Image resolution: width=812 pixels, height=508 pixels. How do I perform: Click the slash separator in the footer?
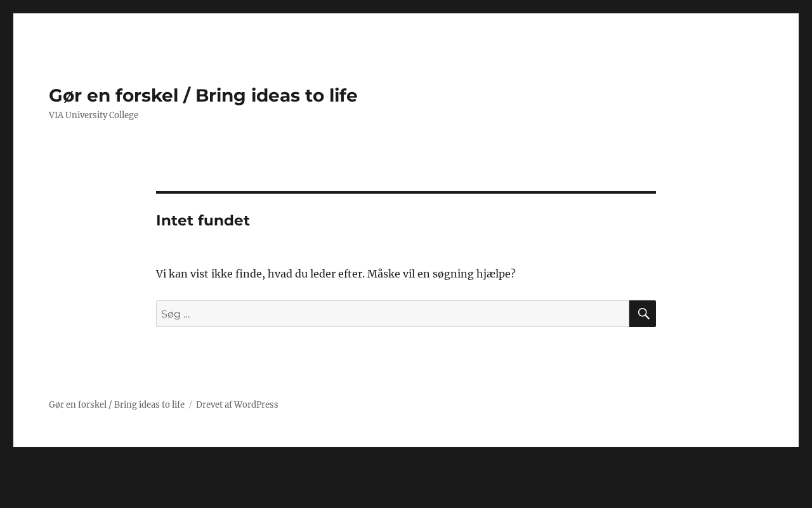[x=190, y=404]
